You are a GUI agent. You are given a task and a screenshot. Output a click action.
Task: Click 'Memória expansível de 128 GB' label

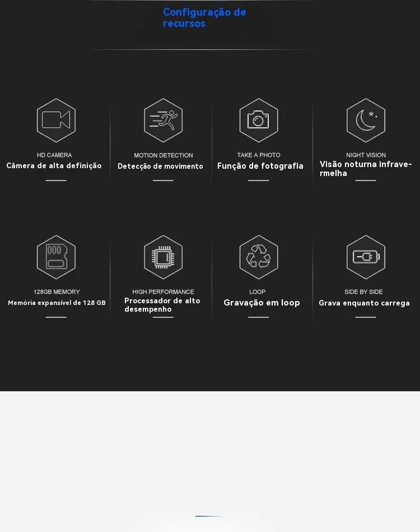(57, 303)
